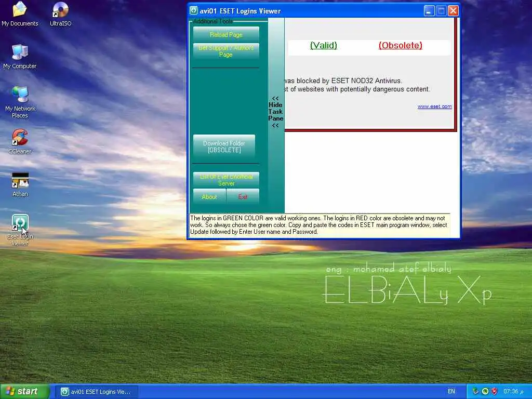The image size is (532, 399).
Task: Launch CCleaner from desktop shortcut
Action: 20,142
